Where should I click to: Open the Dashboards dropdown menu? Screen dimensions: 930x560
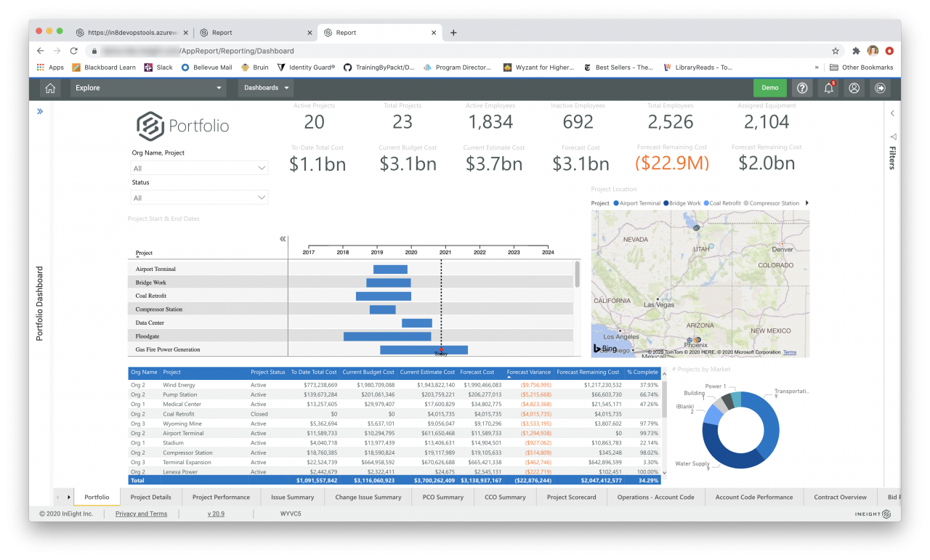pos(265,88)
